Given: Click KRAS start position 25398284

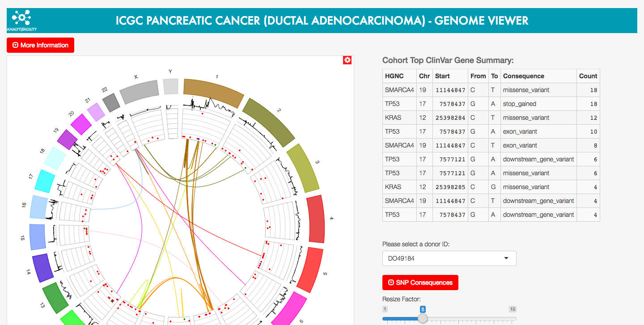Looking at the screenshot, I should click(450, 118).
